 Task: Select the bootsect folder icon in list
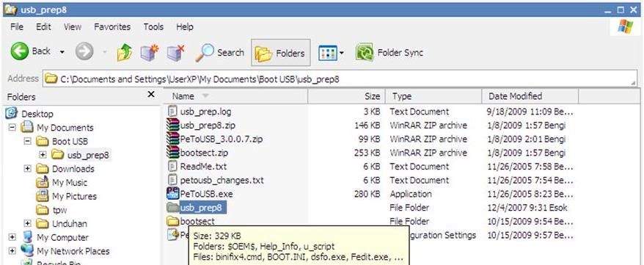173,221
